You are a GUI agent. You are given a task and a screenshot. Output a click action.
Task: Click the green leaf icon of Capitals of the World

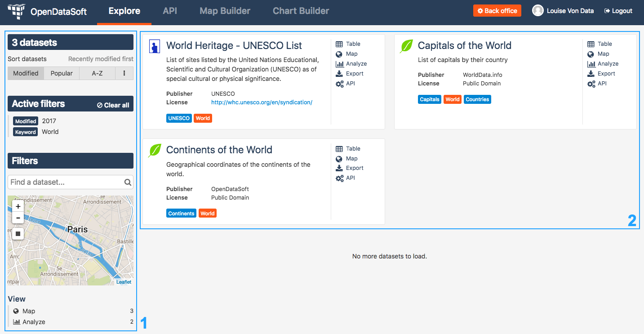pos(406,46)
